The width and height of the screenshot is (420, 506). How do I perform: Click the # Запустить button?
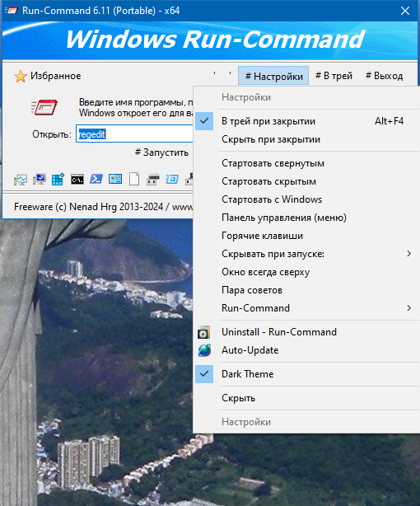click(x=161, y=152)
